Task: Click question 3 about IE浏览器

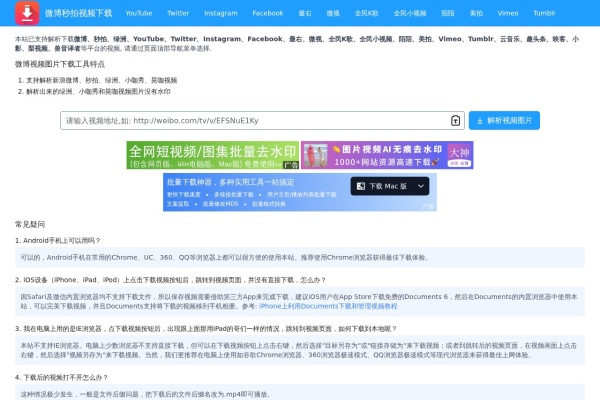Action: (x=206, y=328)
